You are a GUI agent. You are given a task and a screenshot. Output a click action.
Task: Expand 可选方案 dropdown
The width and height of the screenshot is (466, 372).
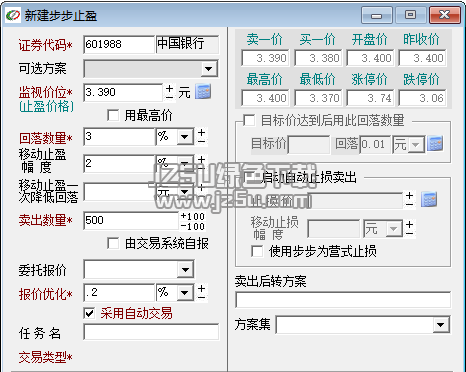pos(209,69)
